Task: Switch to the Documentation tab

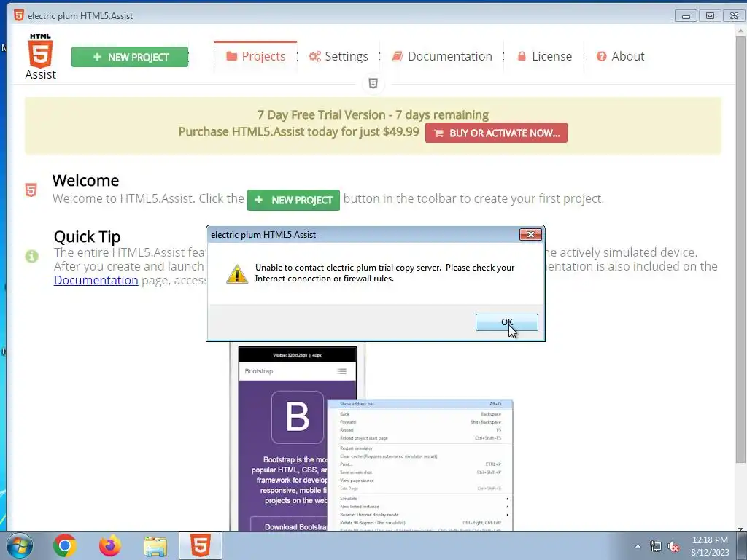Action: pyautogui.click(x=442, y=56)
